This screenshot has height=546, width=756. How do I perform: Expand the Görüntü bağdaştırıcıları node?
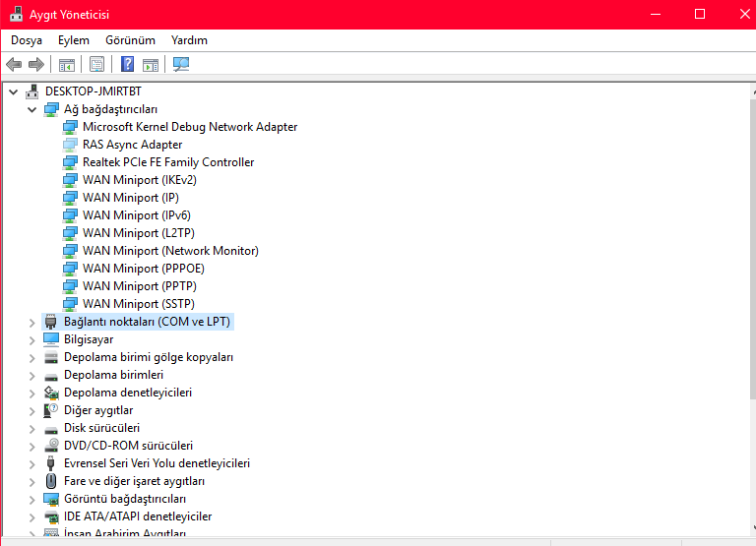(x=32, y=499)
